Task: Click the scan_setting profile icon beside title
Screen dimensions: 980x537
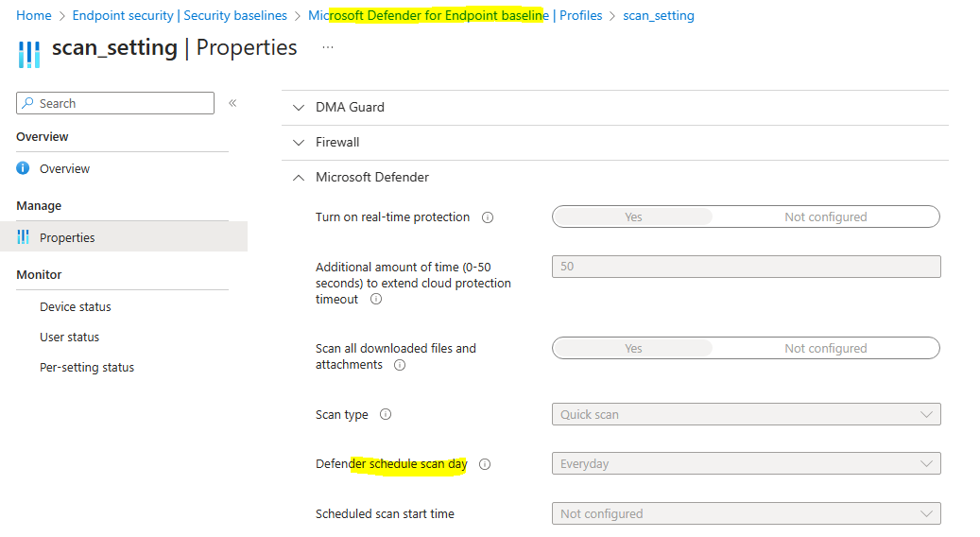Action: 28,55
